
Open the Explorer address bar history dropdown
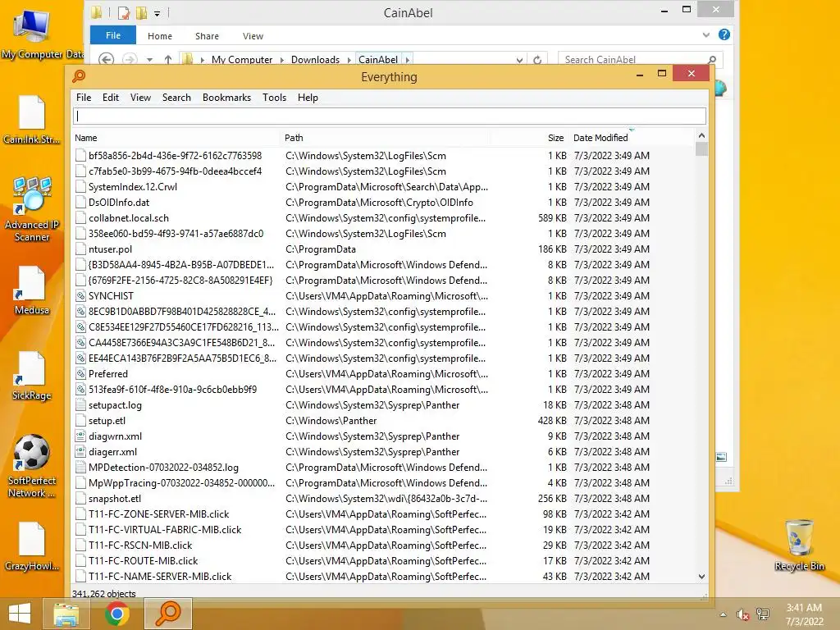coord(519,60)
